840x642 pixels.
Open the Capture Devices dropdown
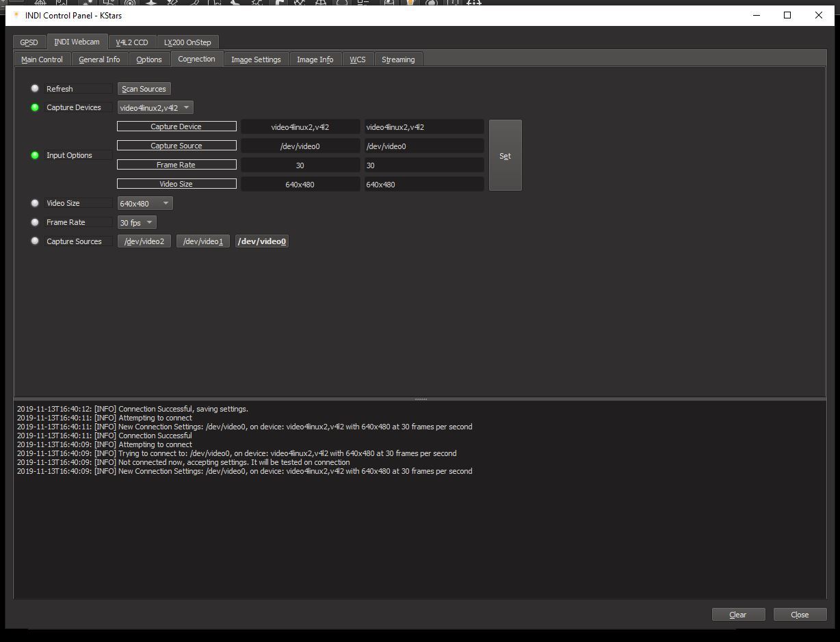pos(155,107)
